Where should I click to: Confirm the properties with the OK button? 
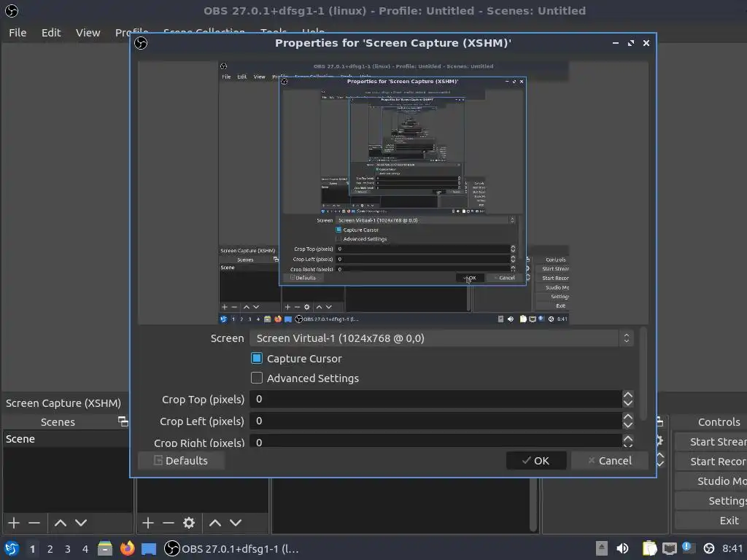536,461
